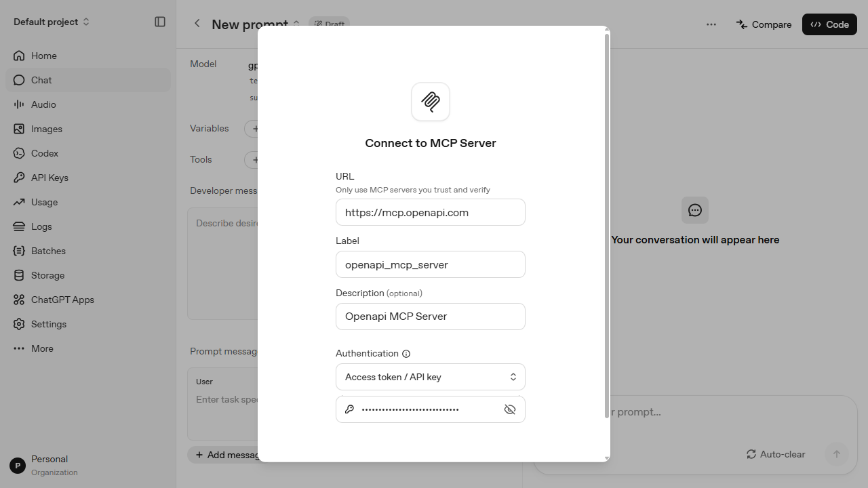Click the URL input field
This screenshot has width=868, height=488.
point(431,212)
